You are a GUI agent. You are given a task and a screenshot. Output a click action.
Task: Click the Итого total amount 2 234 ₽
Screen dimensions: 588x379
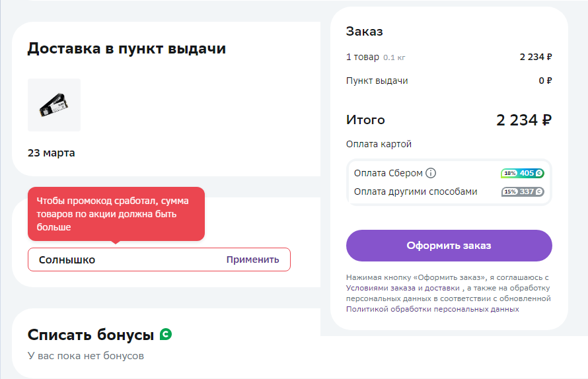pos(524,120)
